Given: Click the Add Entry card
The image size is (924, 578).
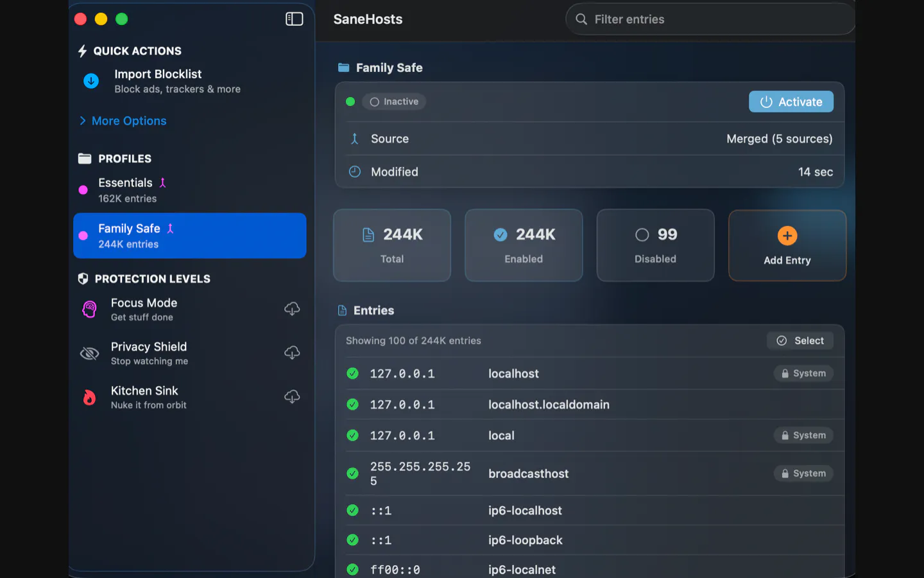Looking at the screenshot, I should [x=787, y=245].
